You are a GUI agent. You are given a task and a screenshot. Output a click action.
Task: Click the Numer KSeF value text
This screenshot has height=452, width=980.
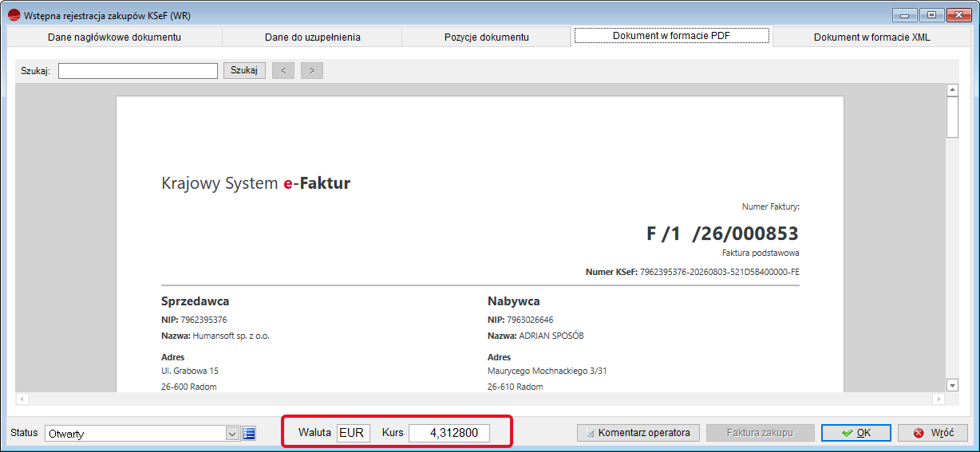click(x=720, y=272)
